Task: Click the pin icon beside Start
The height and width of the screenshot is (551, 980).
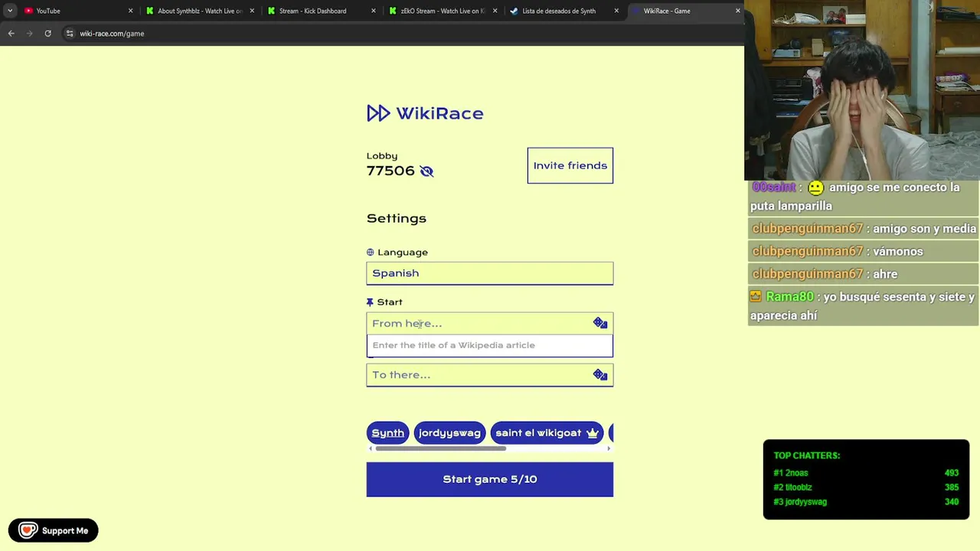Action: click(370, 302)
